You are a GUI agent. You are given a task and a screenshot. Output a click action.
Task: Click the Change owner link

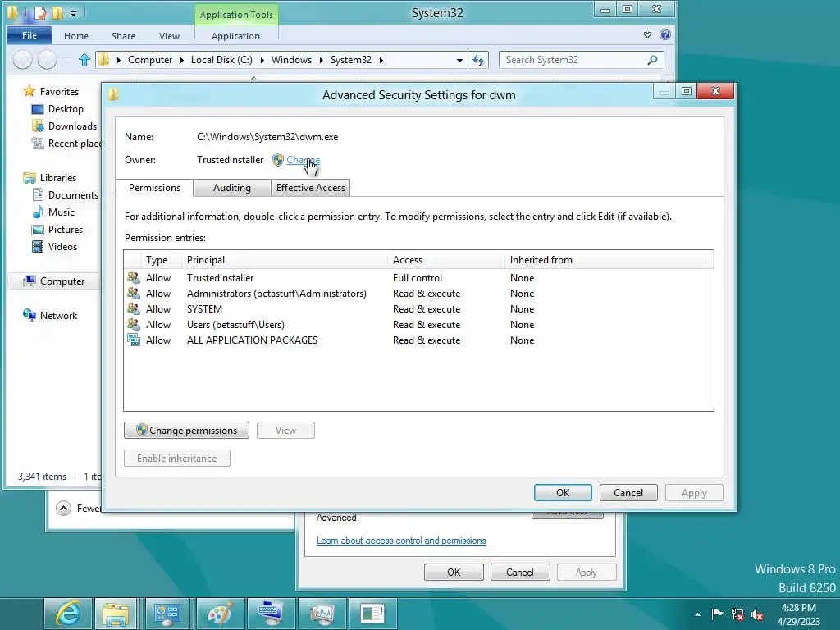pos(304,160)
